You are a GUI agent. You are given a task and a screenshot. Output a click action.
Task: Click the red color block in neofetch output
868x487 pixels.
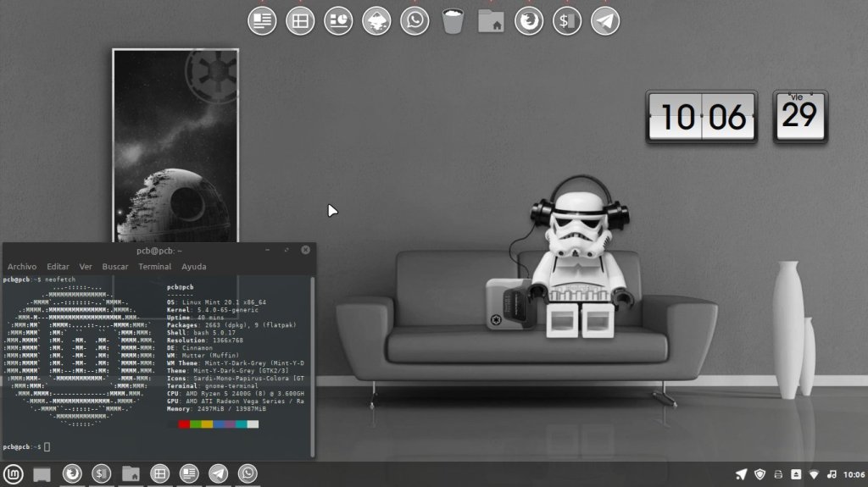point(184,423)
